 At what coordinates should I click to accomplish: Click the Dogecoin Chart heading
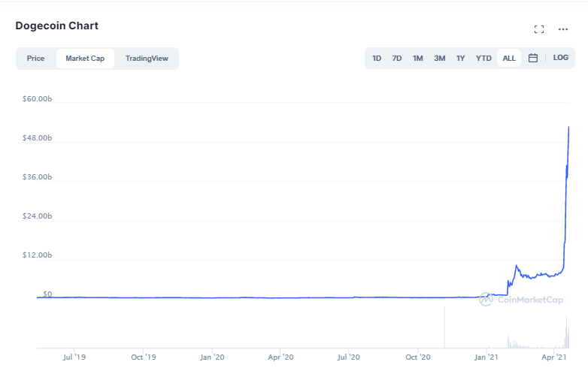coord(56,26)
